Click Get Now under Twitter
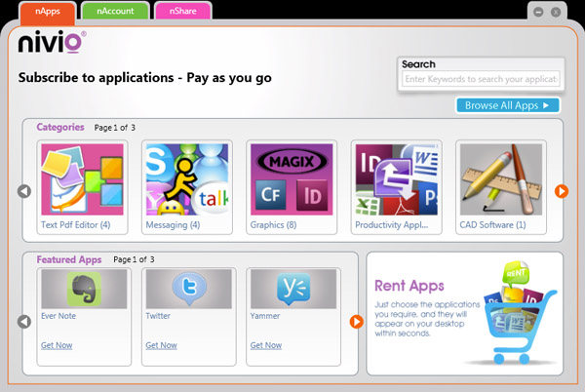 [x=161, y=345]
